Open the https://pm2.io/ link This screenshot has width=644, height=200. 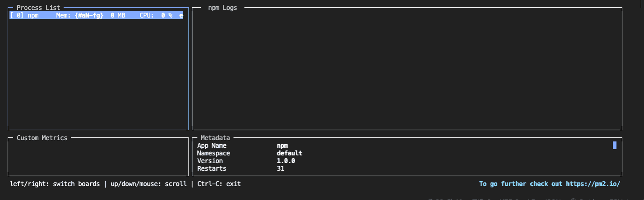pos(593,184)
